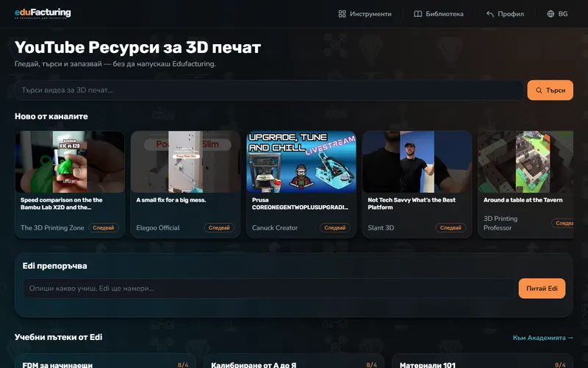Follow the Elegoo Official channel
588x368 pixels.
click(x=219, y=227)
